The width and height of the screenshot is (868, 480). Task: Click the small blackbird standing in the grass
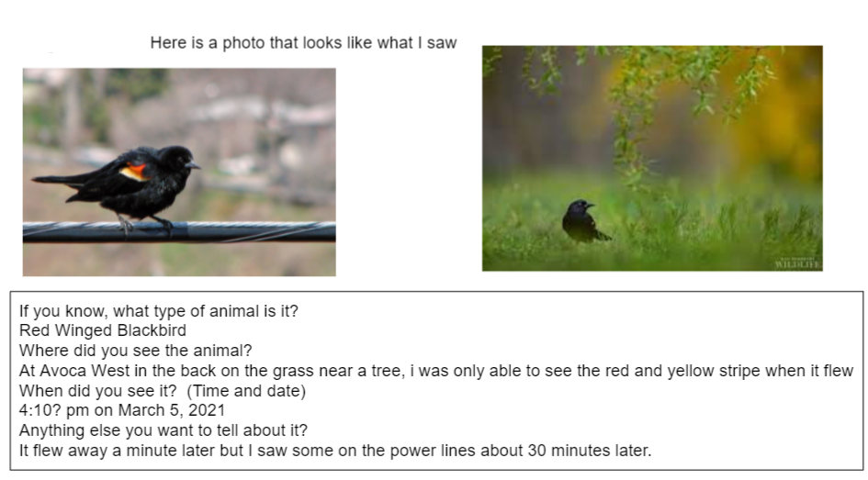pyautogui.click(x=584, y=221)
